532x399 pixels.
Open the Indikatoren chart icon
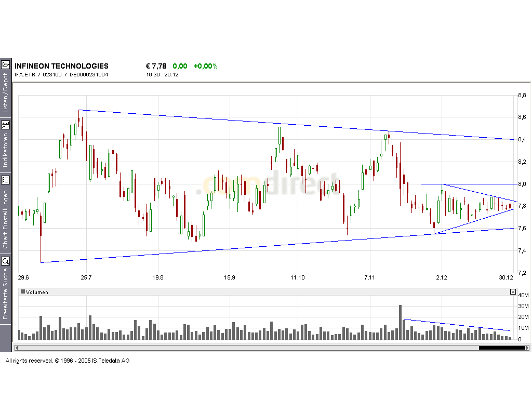6,125
